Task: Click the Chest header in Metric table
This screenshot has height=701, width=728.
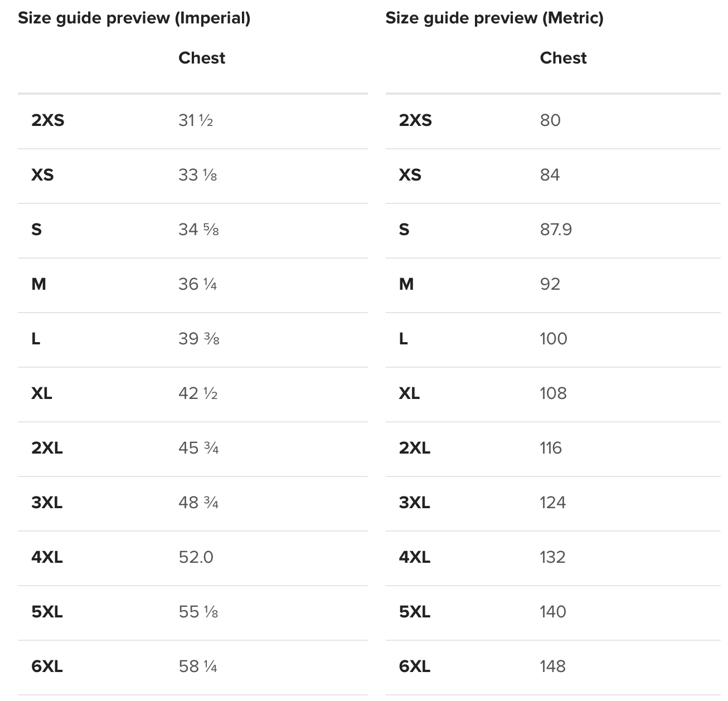Action: pyautogui.click(x=563, y=58)
